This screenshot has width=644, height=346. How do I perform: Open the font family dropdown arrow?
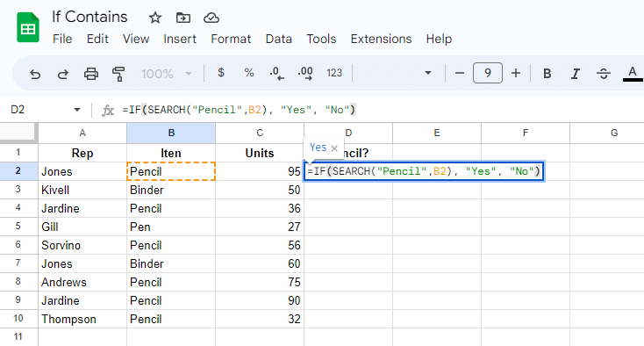point(427,73)
